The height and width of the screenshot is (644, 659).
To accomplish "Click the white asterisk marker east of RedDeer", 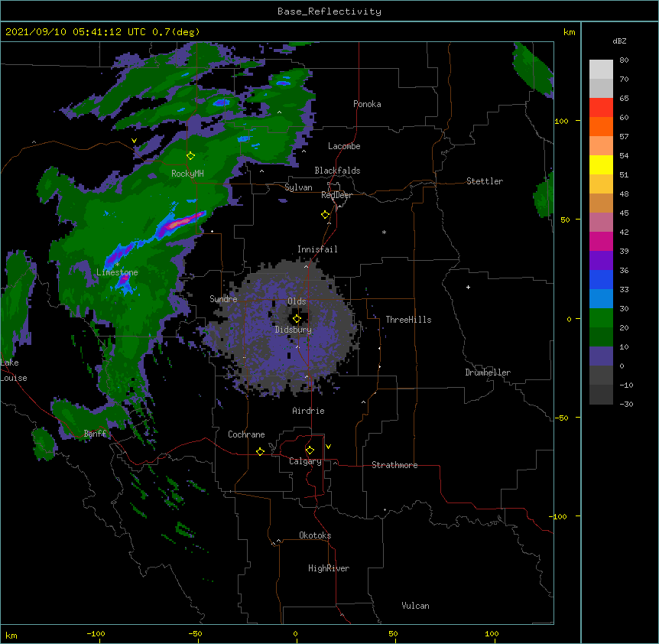I will (384, 232).
